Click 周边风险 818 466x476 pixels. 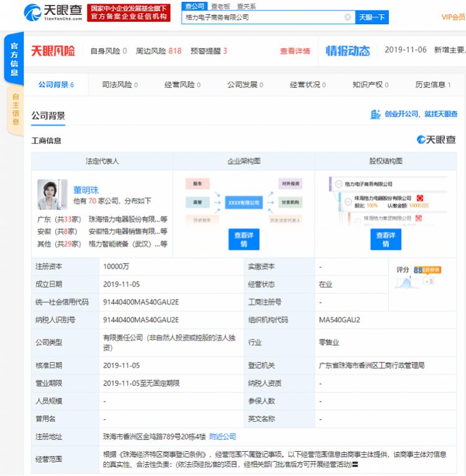158,51
